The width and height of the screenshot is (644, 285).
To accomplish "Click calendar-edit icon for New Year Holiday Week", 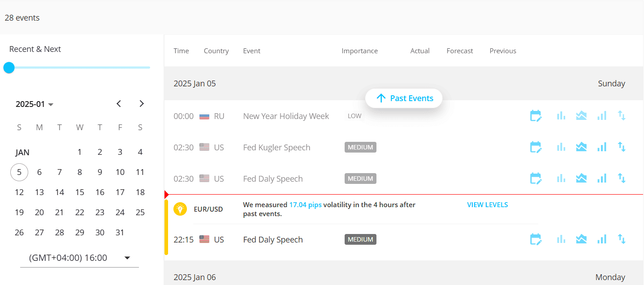I will point(536,116).
